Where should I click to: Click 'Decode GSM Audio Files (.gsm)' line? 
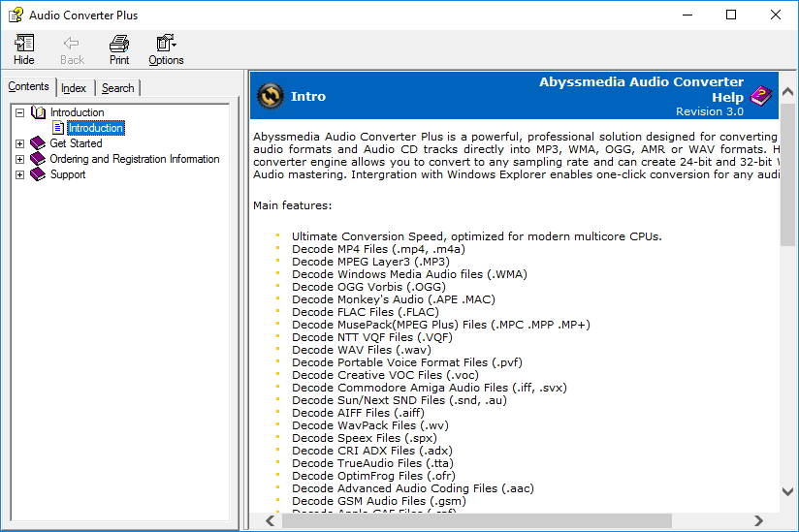point(379,501)
